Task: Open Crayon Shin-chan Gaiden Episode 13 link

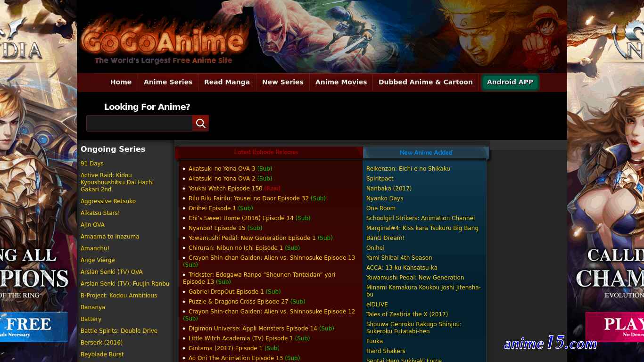Action: (x=272, y=257)
